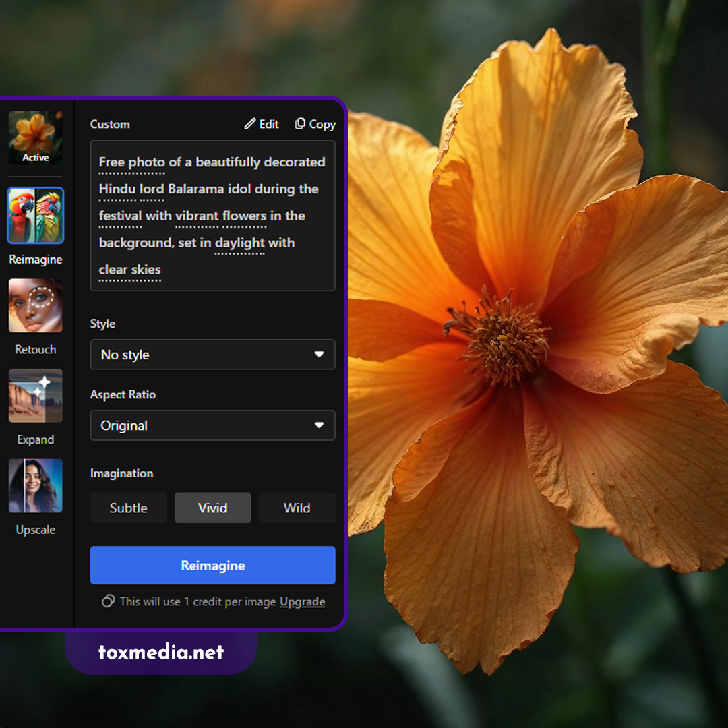The image size is (728, 728).
Task: Set Imagination to Subtle
Action: click(128, 508)
